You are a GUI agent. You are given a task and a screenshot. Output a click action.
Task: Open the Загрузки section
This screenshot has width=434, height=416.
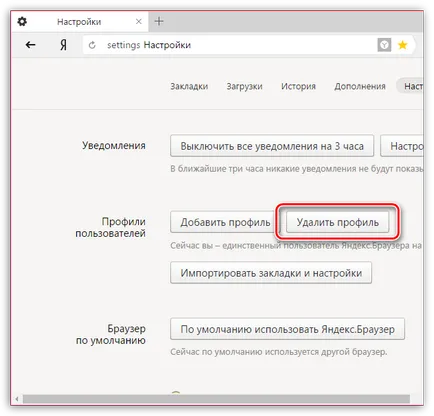click(x=244, y=86)
